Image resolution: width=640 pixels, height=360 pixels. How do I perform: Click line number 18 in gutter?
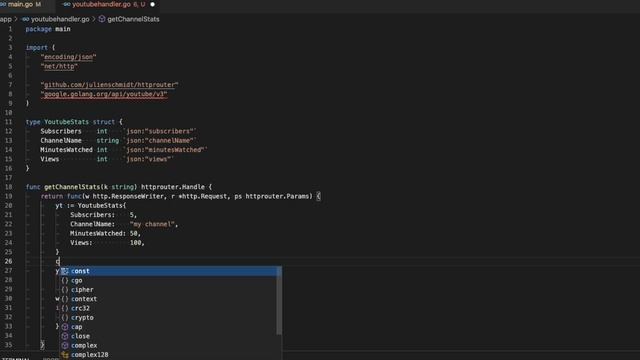9,187
